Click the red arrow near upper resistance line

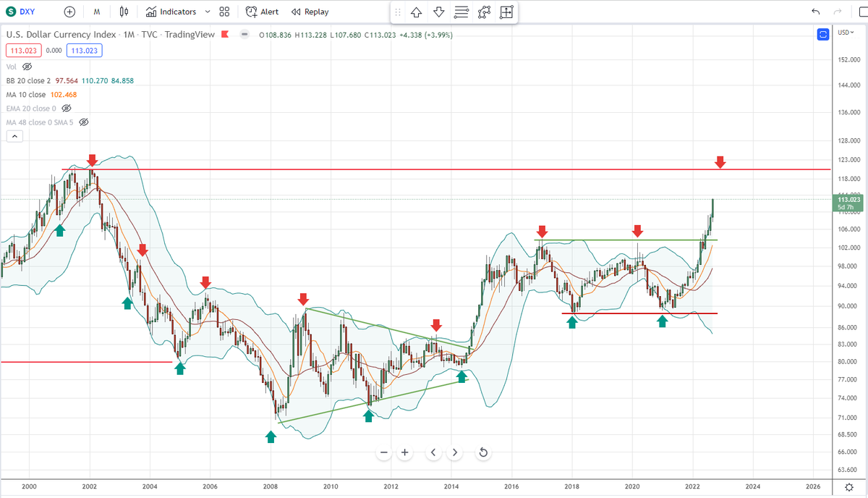[x=720, y=162]
